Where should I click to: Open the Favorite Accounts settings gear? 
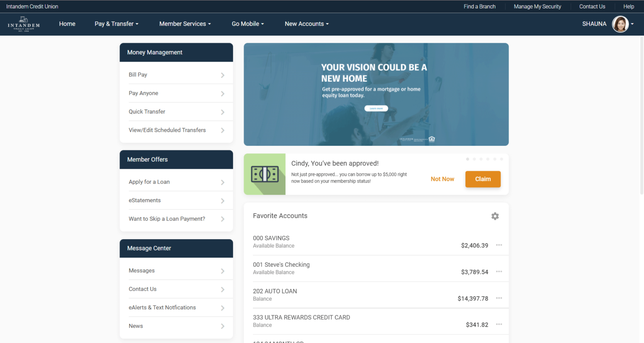pyautogui.click(x=495, y=216)
